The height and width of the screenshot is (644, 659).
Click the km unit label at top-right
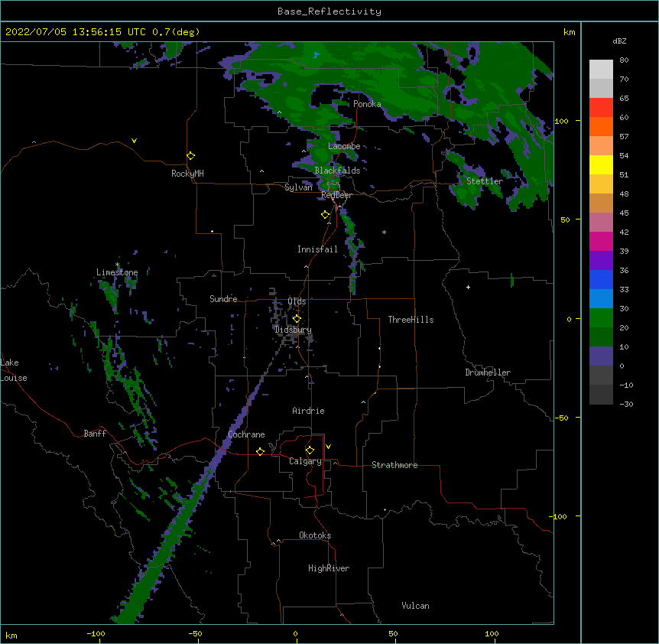coord(569,32)
